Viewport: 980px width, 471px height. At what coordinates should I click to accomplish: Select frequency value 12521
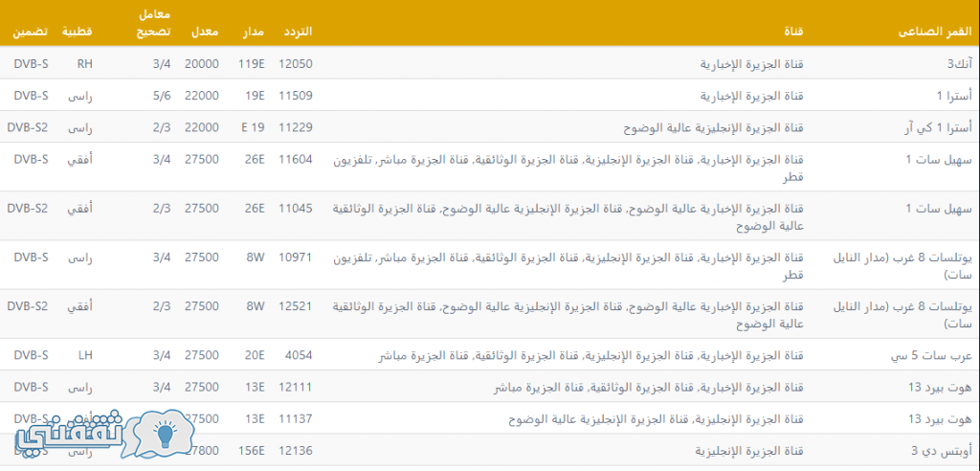coord(298,306)
